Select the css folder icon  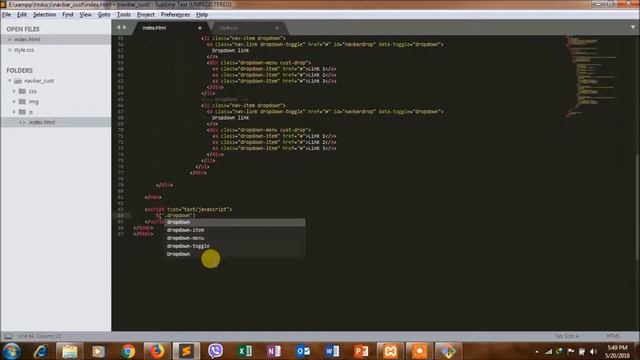click(22, 91)
